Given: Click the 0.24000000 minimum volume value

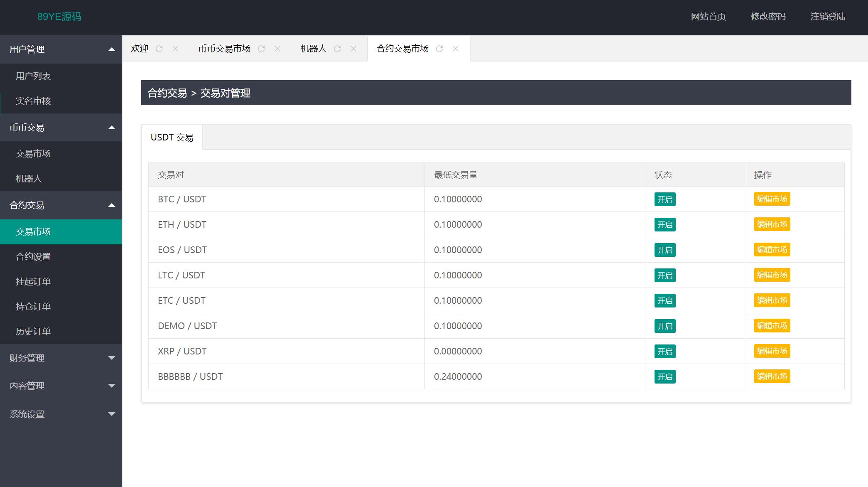Looking at the screenshot, I should [458, 376].
